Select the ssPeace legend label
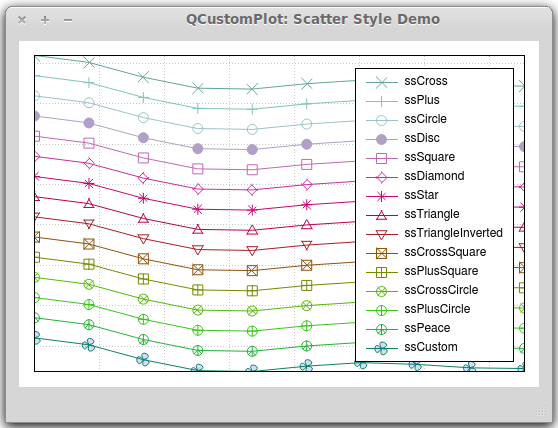The height and width of the screenshot is (428, 558). coord(427,328)
